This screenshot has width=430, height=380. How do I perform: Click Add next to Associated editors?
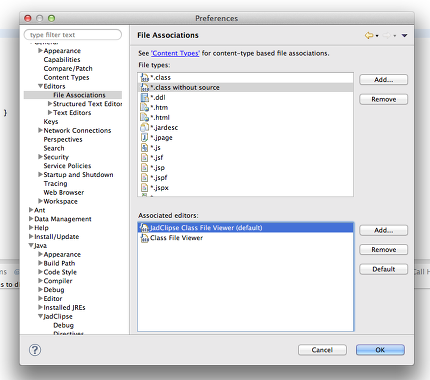tap(383, 230)
